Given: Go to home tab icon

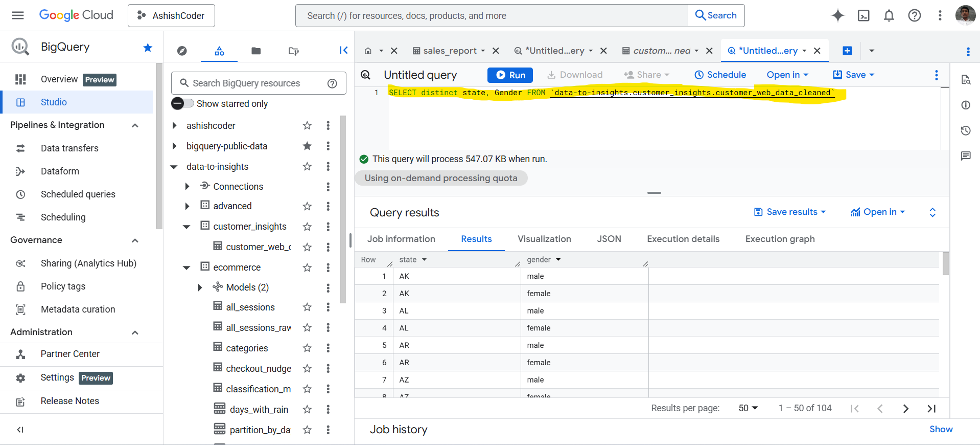Looking at the screenshot, I should (368, 51).
